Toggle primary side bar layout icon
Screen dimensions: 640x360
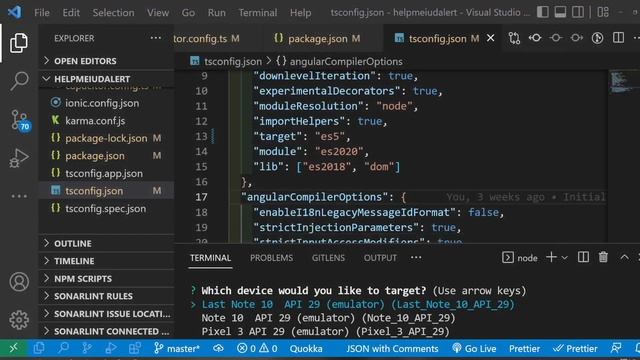[542, 12]
